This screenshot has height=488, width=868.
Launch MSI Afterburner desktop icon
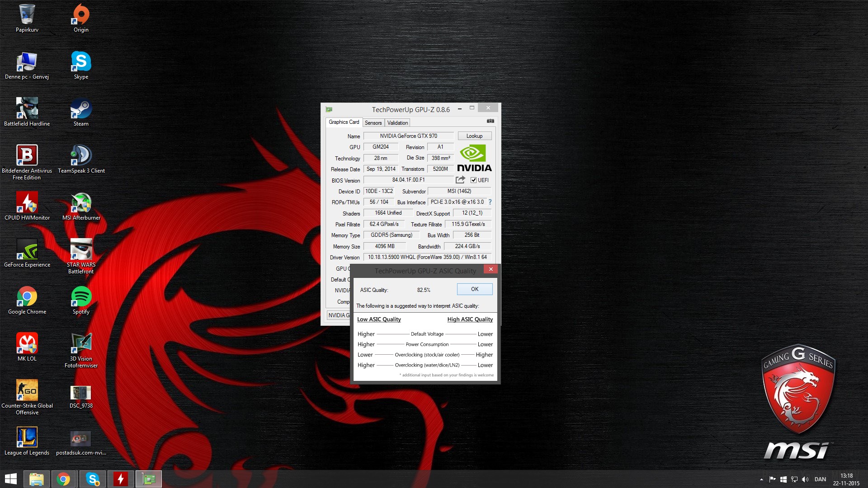pyautogui.click(x=81, y=206)
